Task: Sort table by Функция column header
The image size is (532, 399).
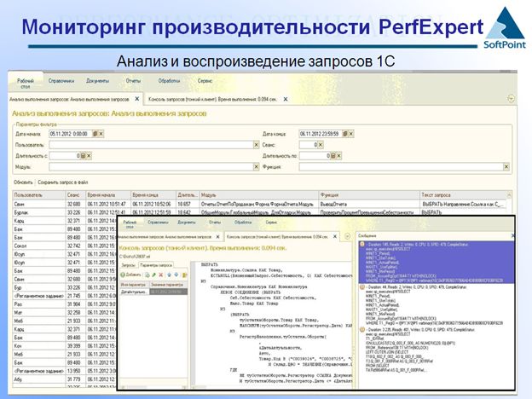Action: coord(369,195)
